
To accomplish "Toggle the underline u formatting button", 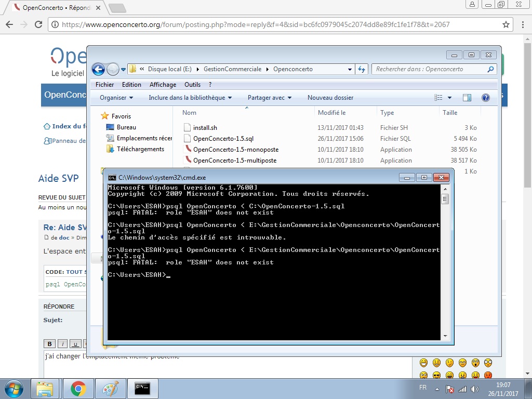I will (x=75, y=344).
